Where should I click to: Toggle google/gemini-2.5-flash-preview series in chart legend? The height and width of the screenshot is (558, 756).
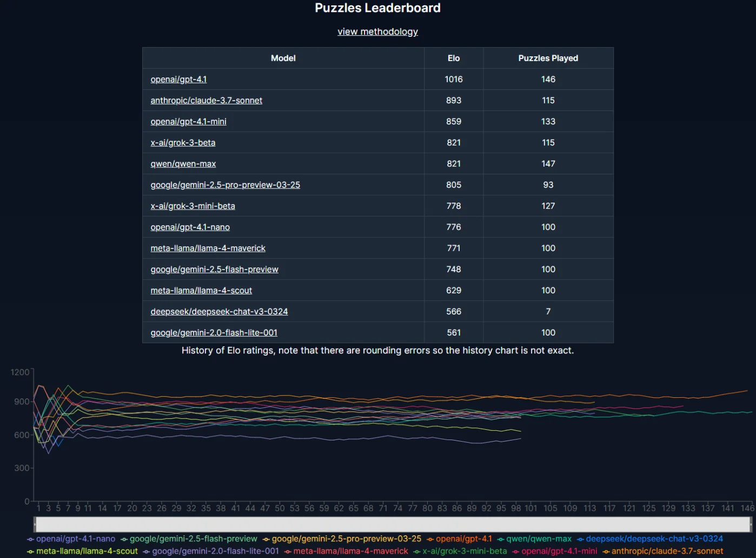189,539
